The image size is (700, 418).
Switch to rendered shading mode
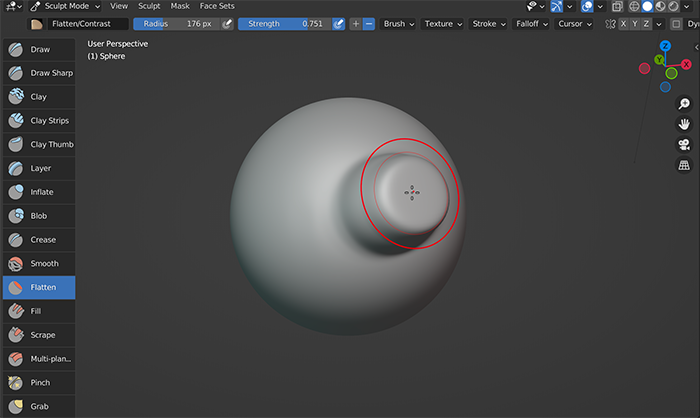[673, 6]
